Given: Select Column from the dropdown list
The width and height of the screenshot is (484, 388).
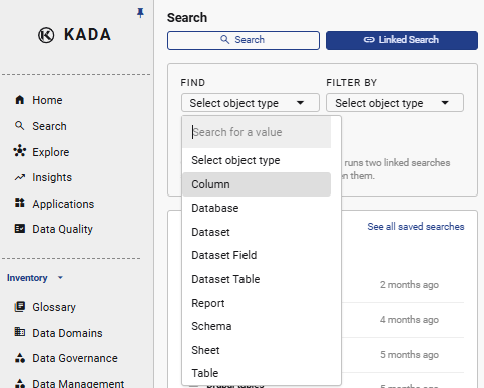Looking at the screenshot, I should (x=257, y=184).
